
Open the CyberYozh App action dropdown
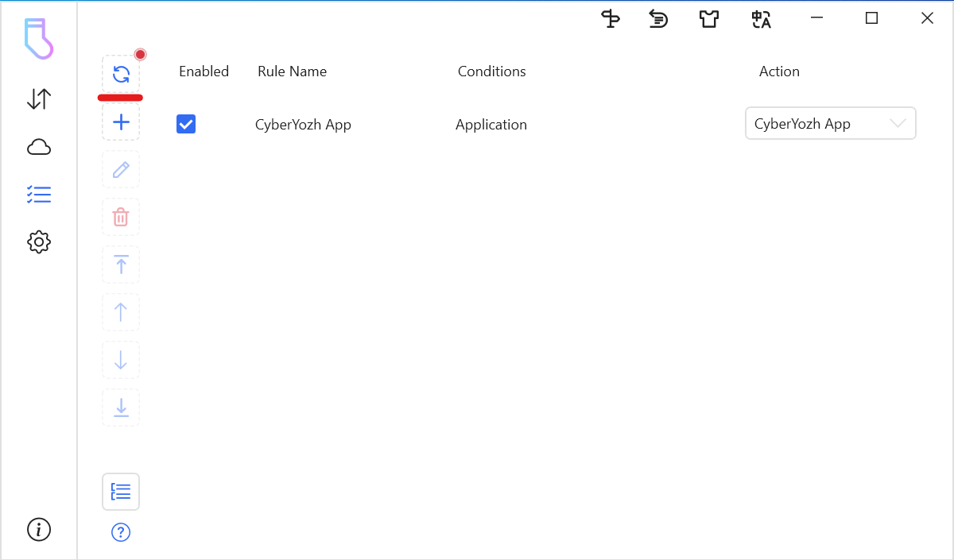[819, 124]
